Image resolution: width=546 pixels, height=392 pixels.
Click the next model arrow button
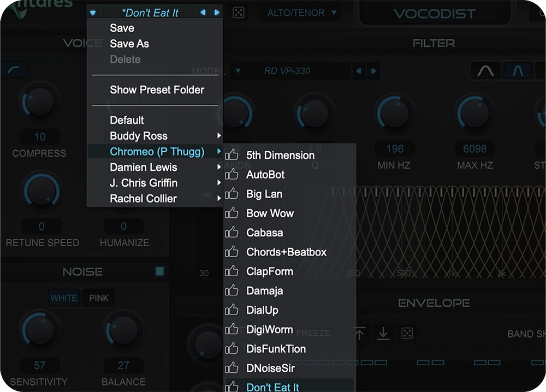[x=373, y=70]
